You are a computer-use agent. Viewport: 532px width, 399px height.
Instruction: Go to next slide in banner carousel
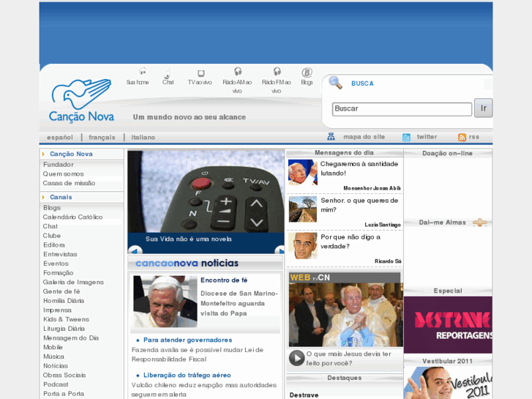(280, 250)
